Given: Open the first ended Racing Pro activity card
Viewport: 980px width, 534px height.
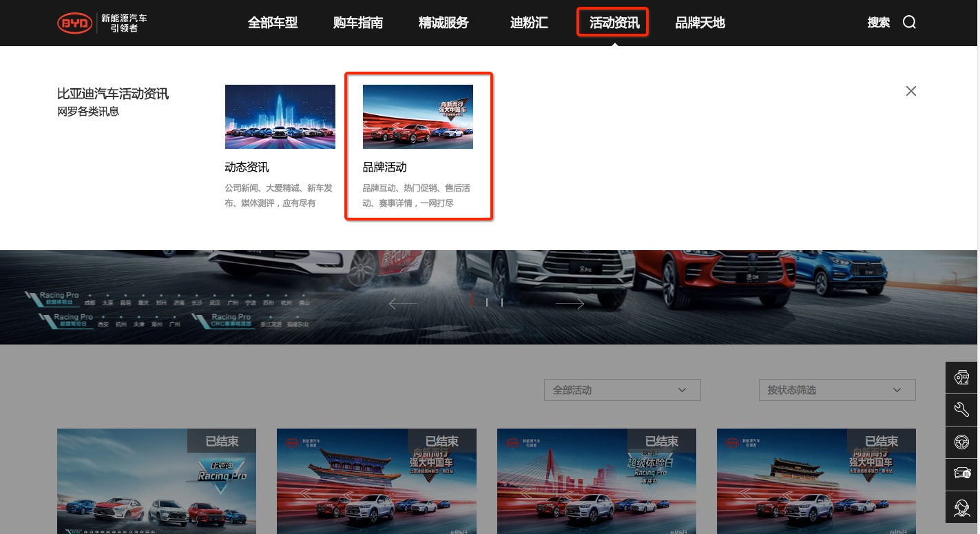Looking at the screenshot, I should point(156,481).
